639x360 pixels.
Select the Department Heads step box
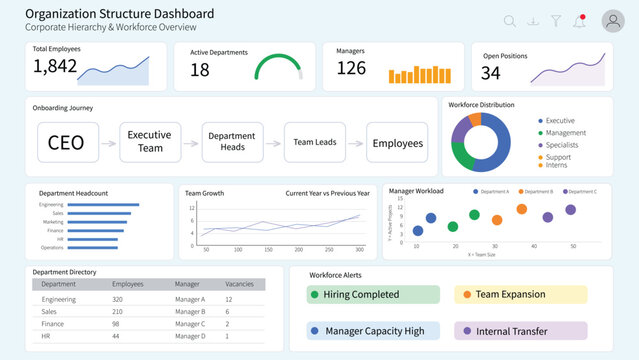[232, 142]
